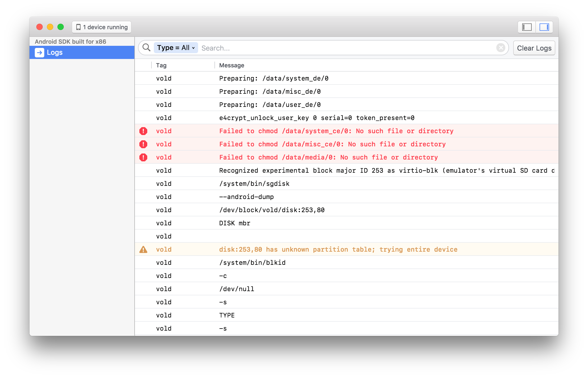Click the Tag column header
This screenshot has width=588, height=378.
point(161,65)
